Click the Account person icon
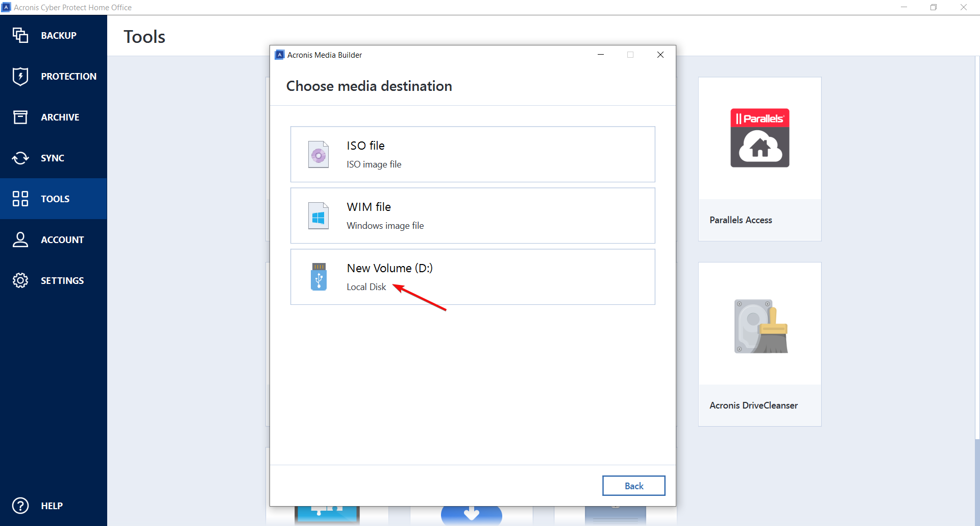Screen dimensions: 980x526 20,240
